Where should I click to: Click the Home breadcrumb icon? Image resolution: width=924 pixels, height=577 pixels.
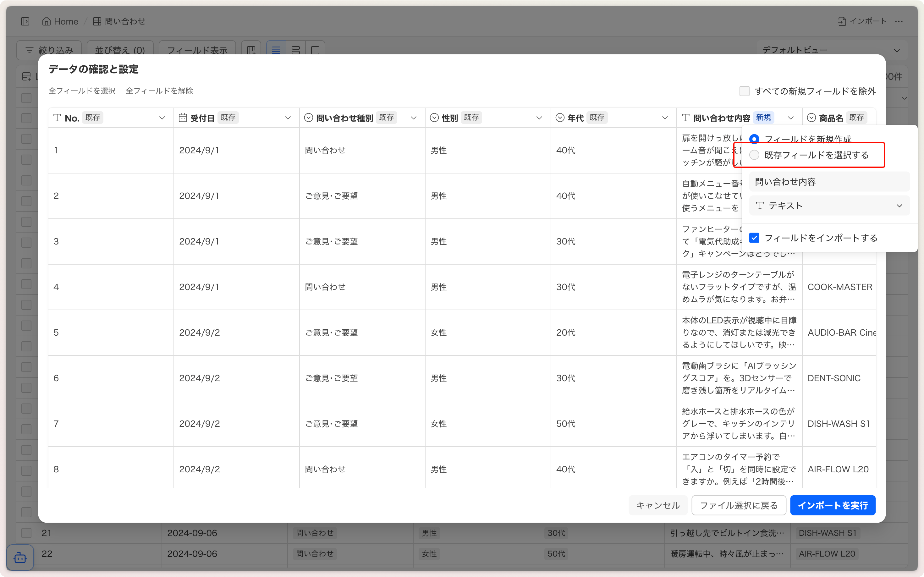(46, 21)
